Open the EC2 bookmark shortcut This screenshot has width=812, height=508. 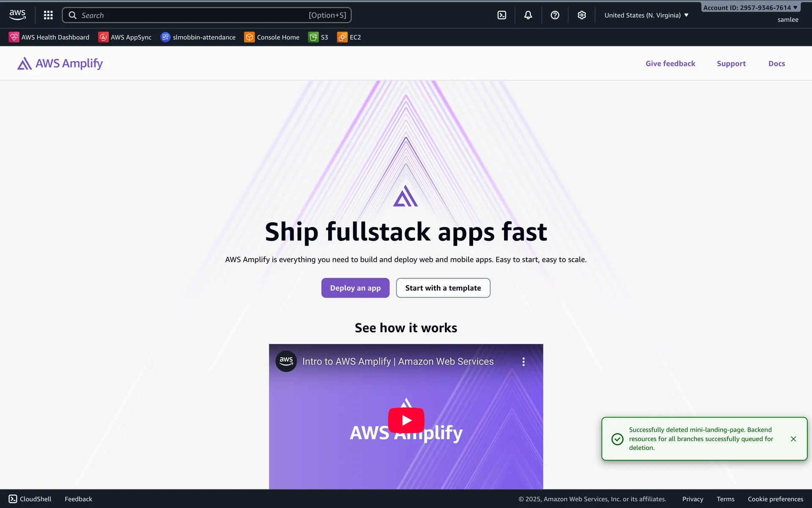click(349, 37)
